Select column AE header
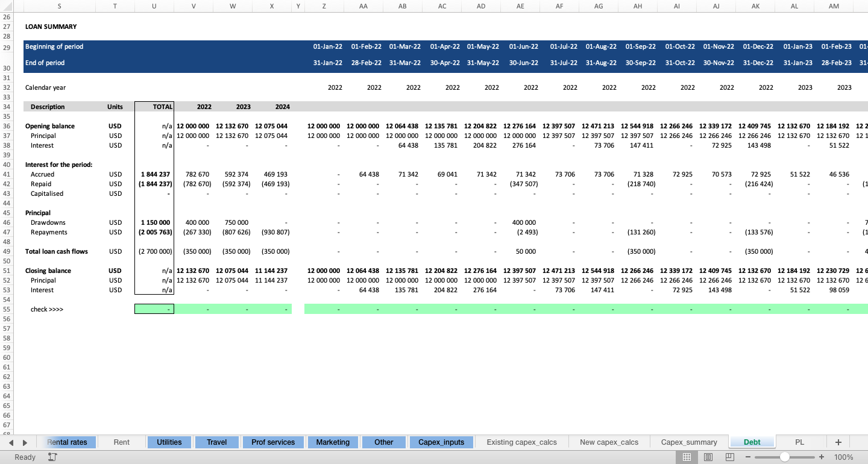This screenshot has width=868, height=464. point(520,5)
